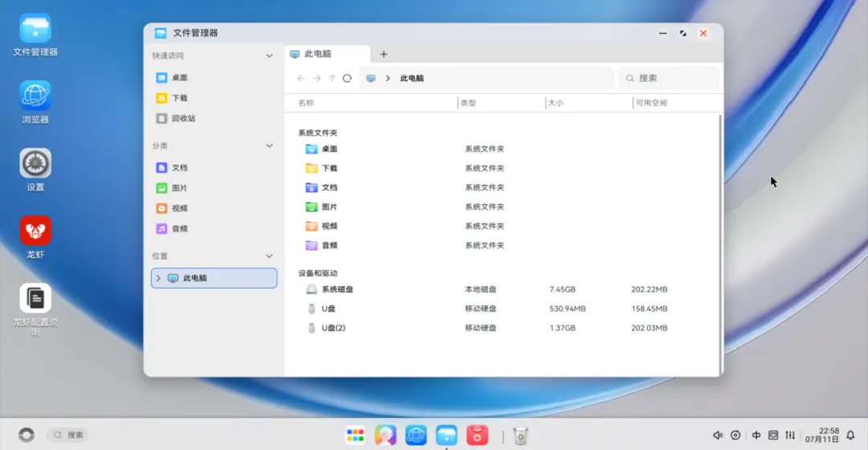This screenshot has width=868, height=450.
Task: Collapse the 快速访问 section
Action: [269, 56]
